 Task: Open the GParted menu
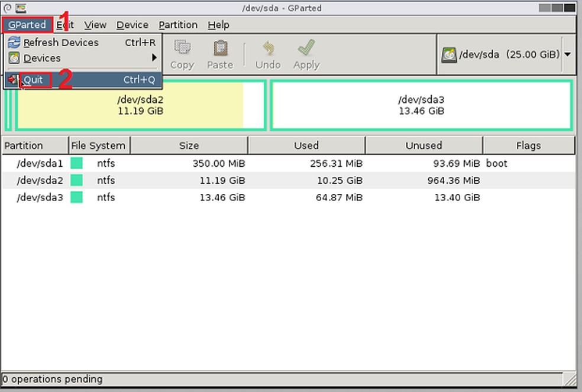27,25
